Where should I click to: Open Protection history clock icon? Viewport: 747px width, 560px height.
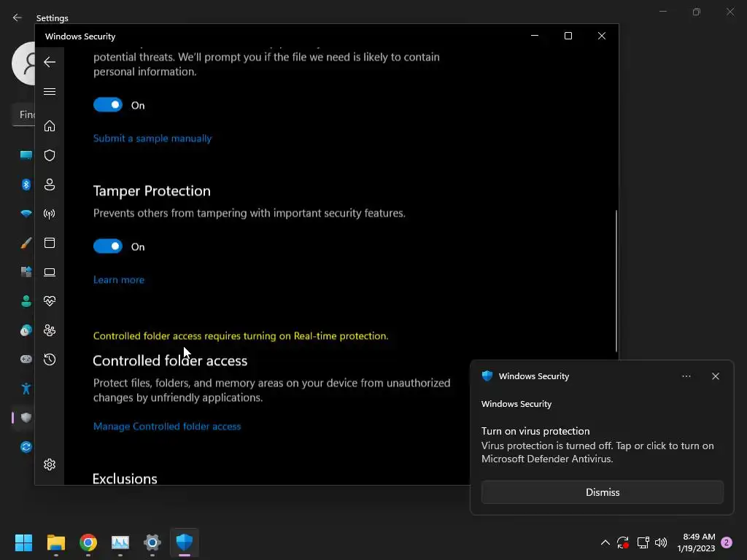(x=50, y=359)
